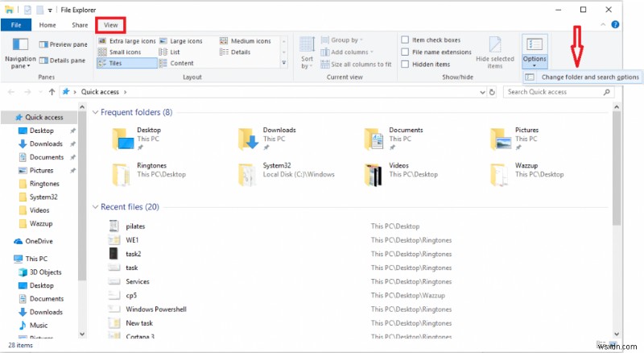Open the Videos frequent folder tile
Image resolution: width=644 pixels, height=353 pixels.
401,174
